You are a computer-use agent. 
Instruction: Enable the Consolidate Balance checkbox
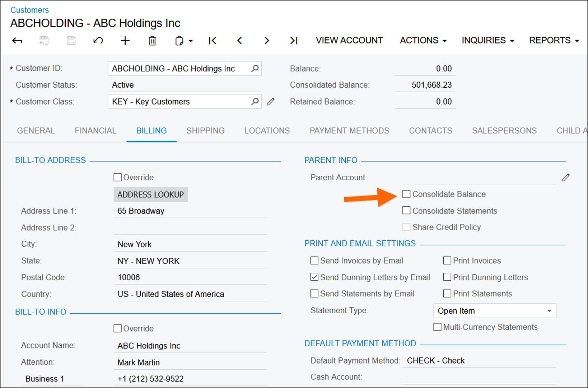click(x=406, y=194)
